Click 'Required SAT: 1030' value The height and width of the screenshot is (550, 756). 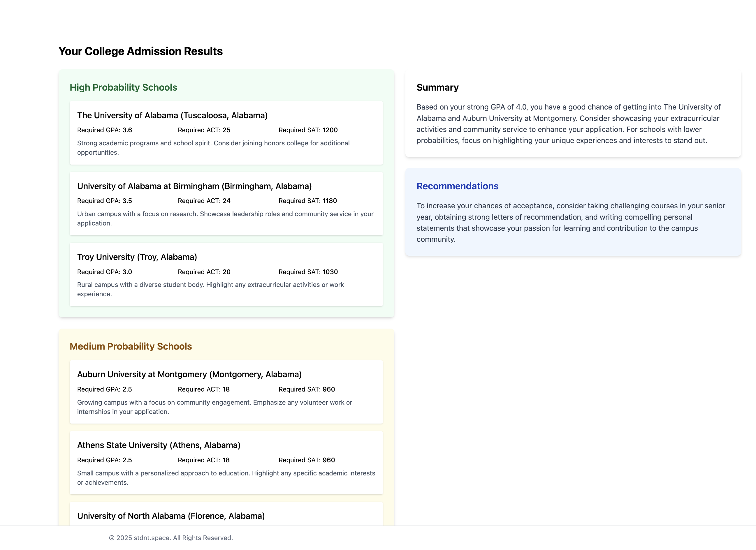308,272
